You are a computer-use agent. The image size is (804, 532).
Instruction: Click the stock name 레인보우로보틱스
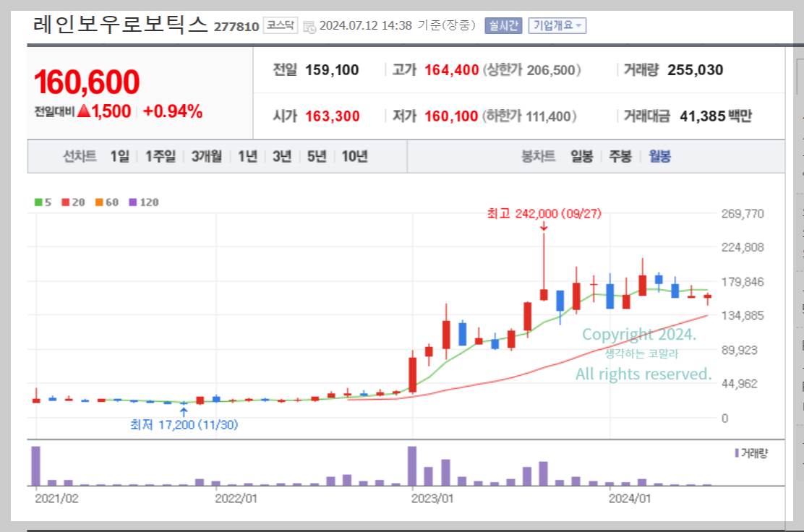point(121,24)
